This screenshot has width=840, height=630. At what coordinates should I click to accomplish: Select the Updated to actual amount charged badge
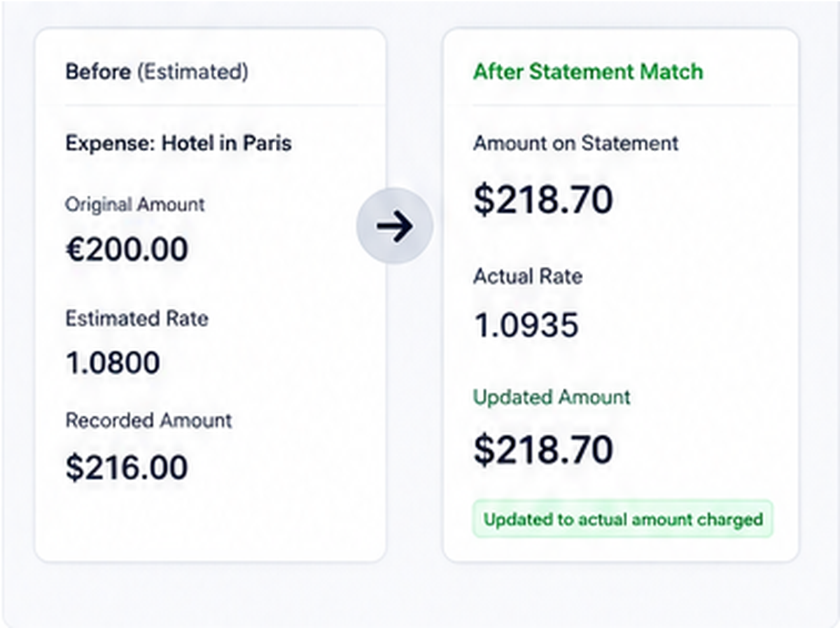click(x=623, y=519)
